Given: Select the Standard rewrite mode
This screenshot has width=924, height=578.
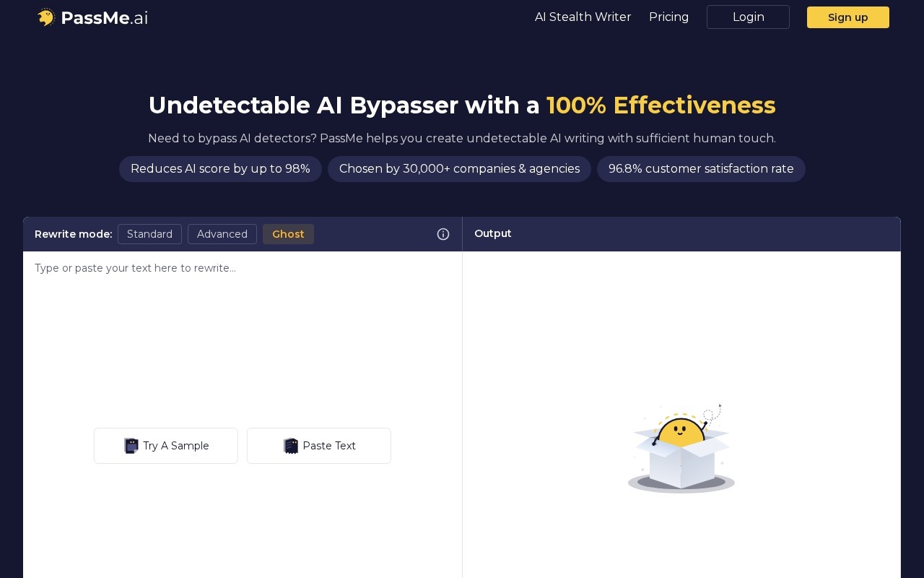Looking at the screenshot, I should 149,234.
